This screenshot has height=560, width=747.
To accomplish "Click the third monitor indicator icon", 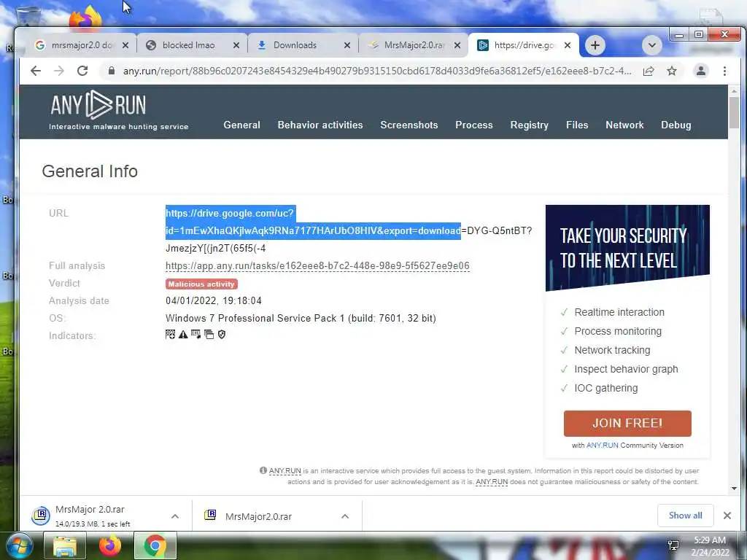I will click(x=196, y=335).
